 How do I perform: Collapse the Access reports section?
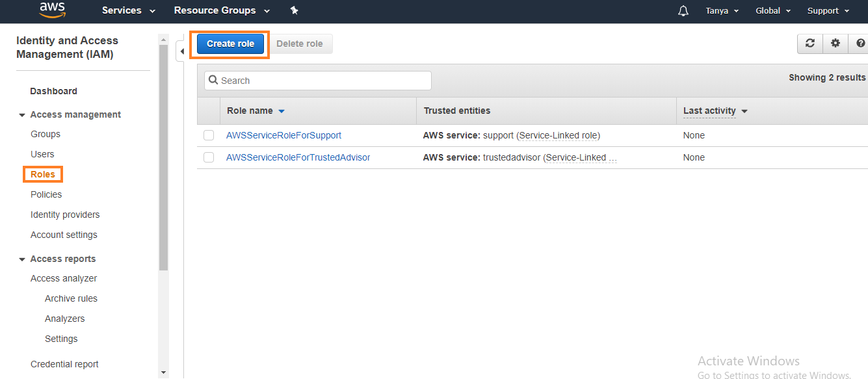[22, 259]
